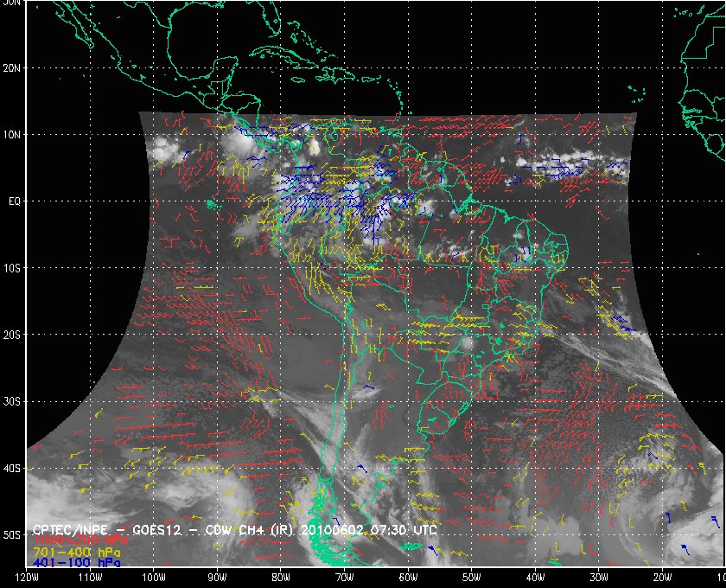Click the 110W longitude label
Viewport: 726px width, 588px height.
(x=90, y=578)
